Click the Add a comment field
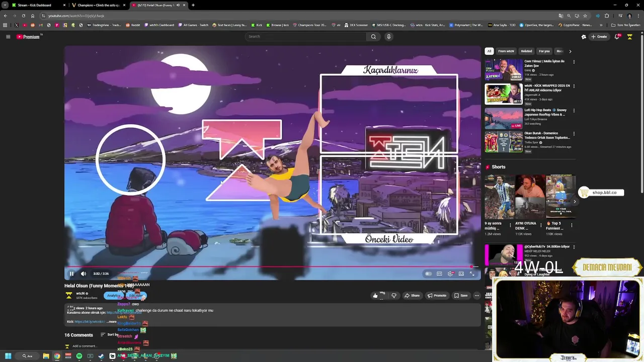This screenshot has height=362, width=644. tap(85, 346)
